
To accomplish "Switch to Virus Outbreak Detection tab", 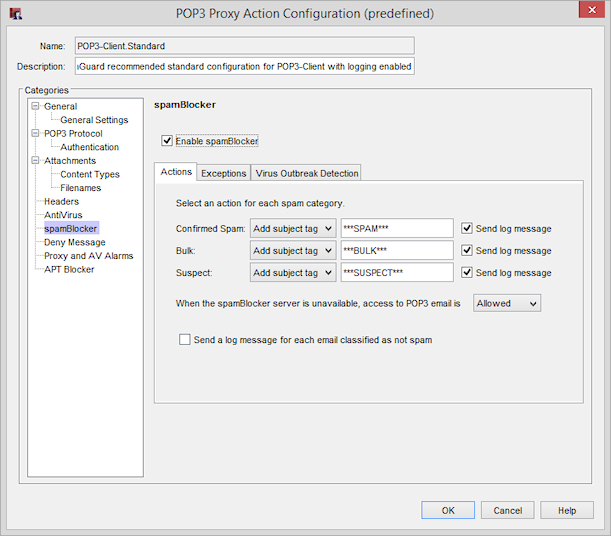I will pos(306,173).
